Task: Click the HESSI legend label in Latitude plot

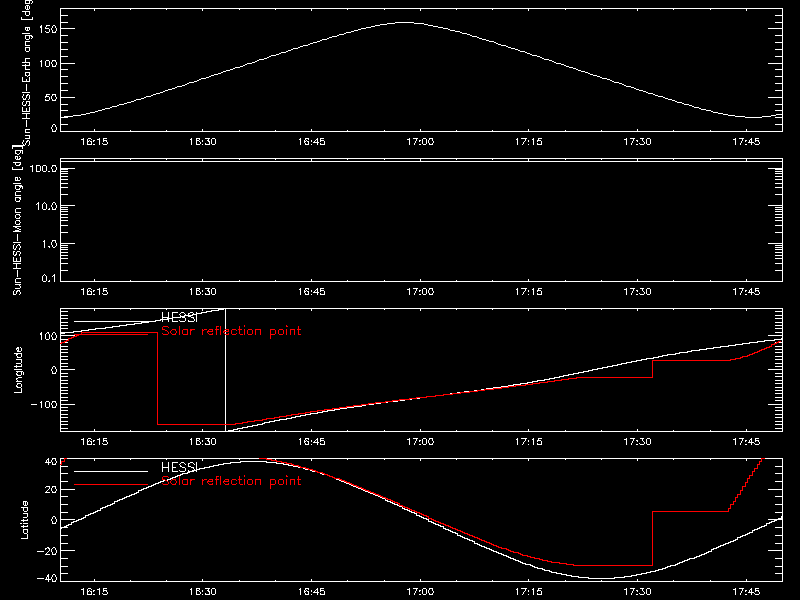Action: pyautogui.click(x=179, y=468)
